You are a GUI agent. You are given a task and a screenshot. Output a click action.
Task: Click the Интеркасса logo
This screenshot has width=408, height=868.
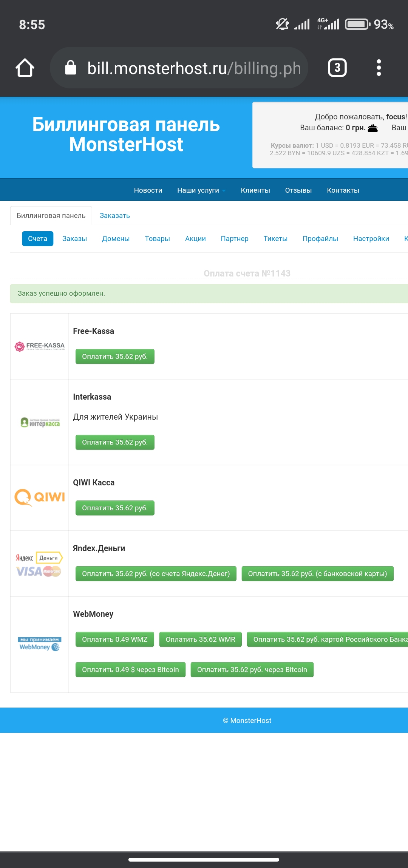coord(40,422)
